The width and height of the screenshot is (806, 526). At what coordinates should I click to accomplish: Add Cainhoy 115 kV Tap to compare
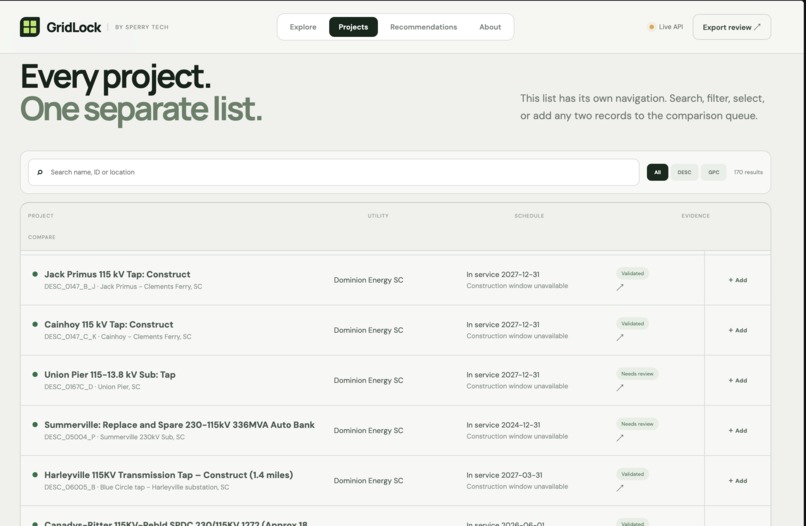(x=738, y=330)
